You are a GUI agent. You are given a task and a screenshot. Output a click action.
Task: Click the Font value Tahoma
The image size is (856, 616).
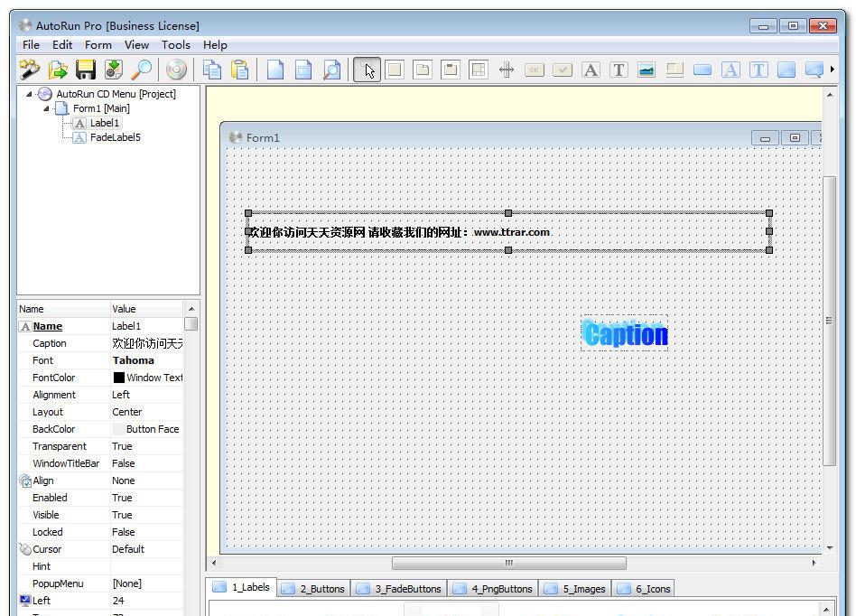pyautogui.click(x=147, y=360)
